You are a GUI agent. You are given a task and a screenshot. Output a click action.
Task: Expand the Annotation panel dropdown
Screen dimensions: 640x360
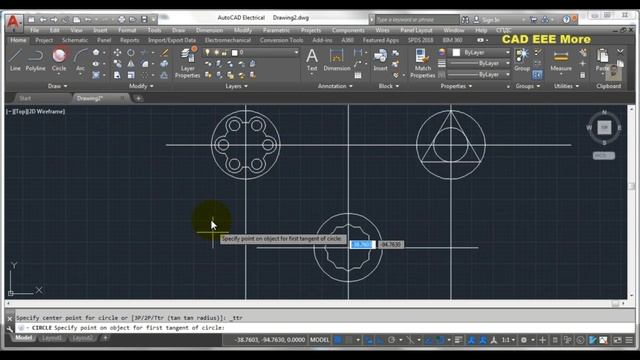(335, 86)
